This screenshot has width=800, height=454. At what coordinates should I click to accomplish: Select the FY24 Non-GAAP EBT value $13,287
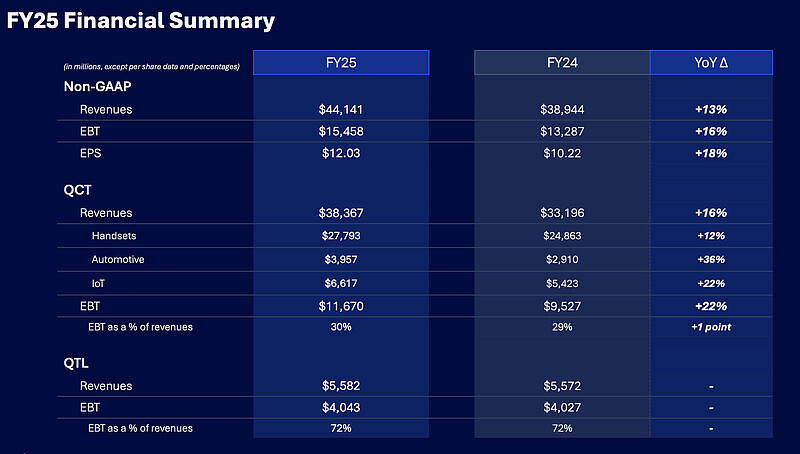click(561, 131)
